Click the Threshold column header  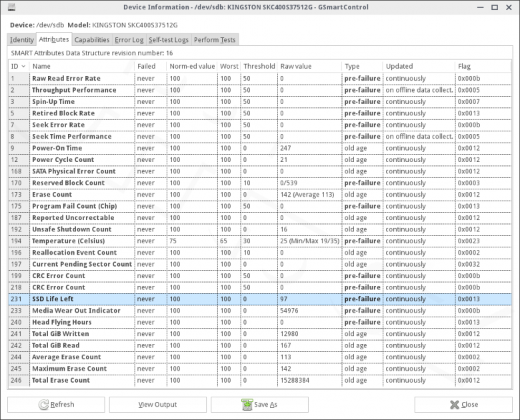(259, 67)
